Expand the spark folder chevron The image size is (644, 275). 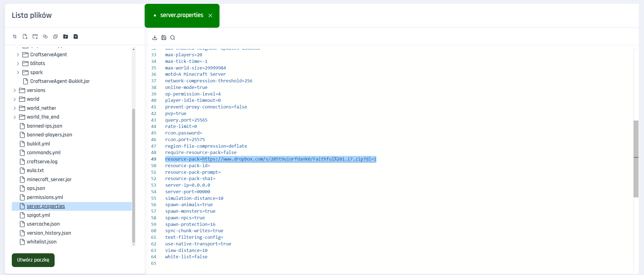[18, 72]
